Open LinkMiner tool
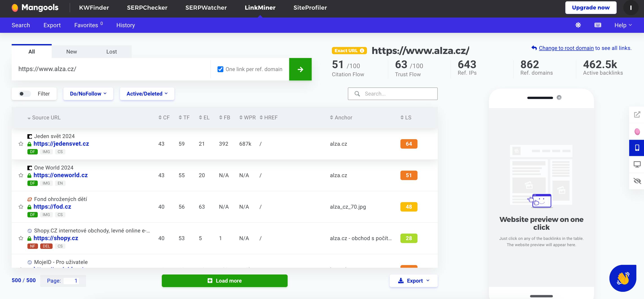 point(260,8)
